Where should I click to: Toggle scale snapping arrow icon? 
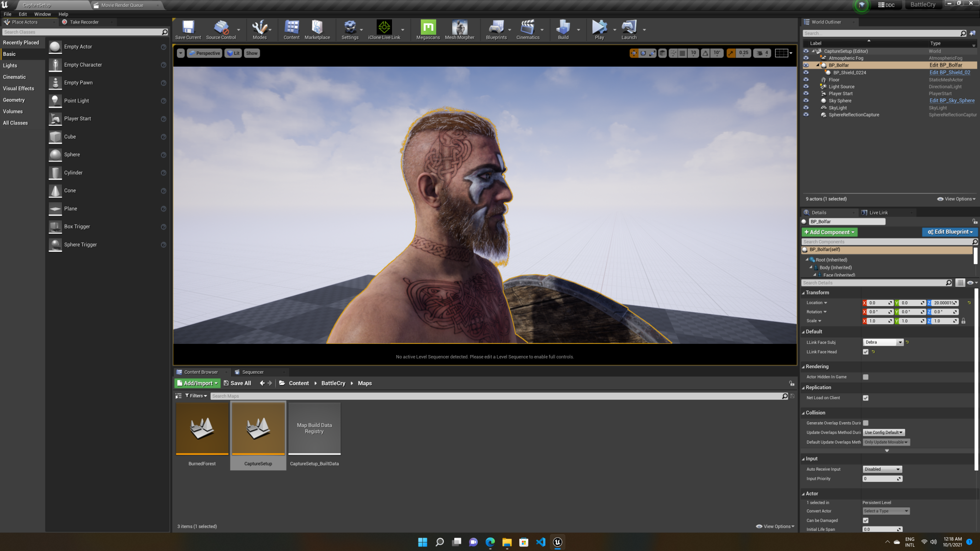(731, 53)
